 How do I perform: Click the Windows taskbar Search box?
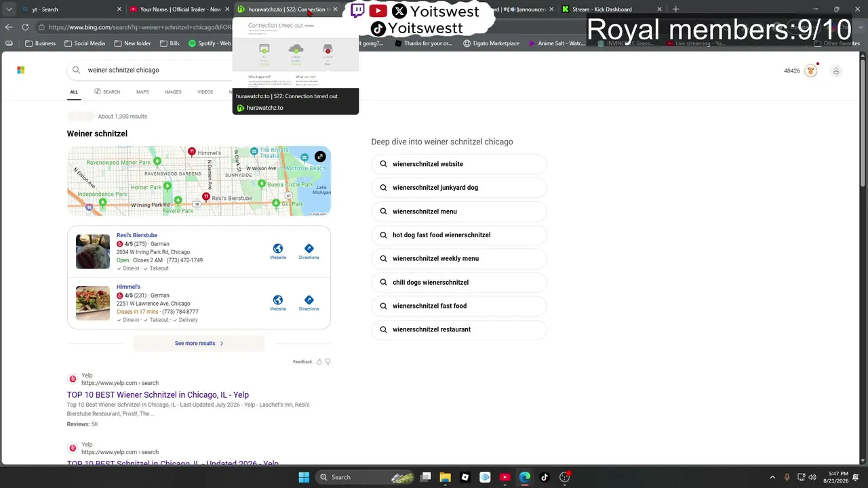point(366,477)
